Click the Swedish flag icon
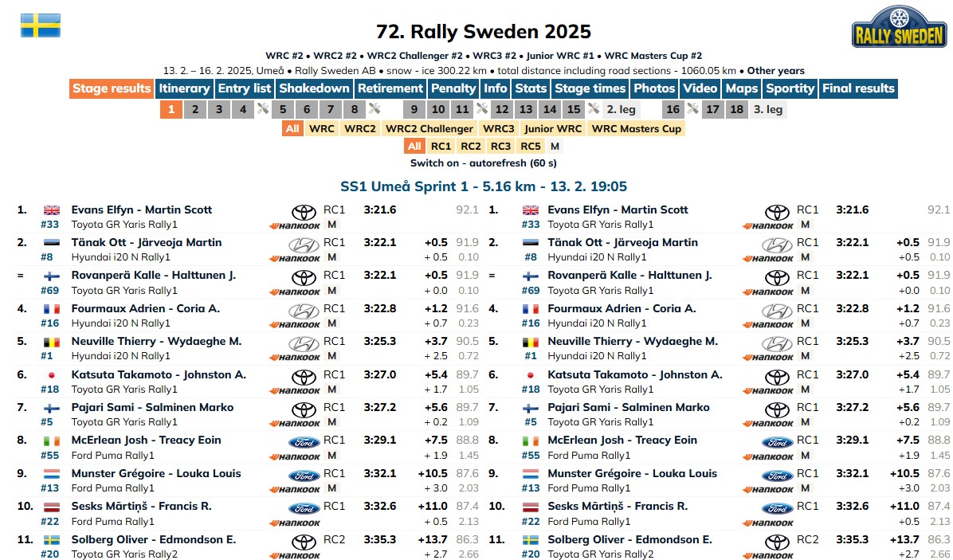The image size is (953, 560). (x=41, y=25)
